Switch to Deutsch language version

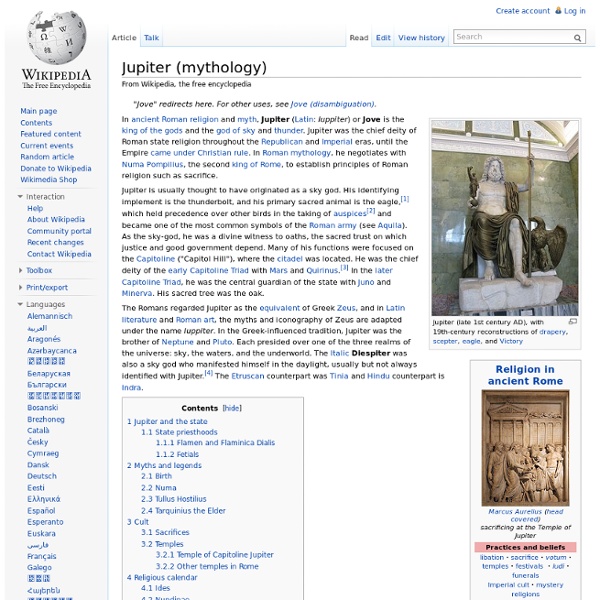pyautogui.click(x=42, y=476)
